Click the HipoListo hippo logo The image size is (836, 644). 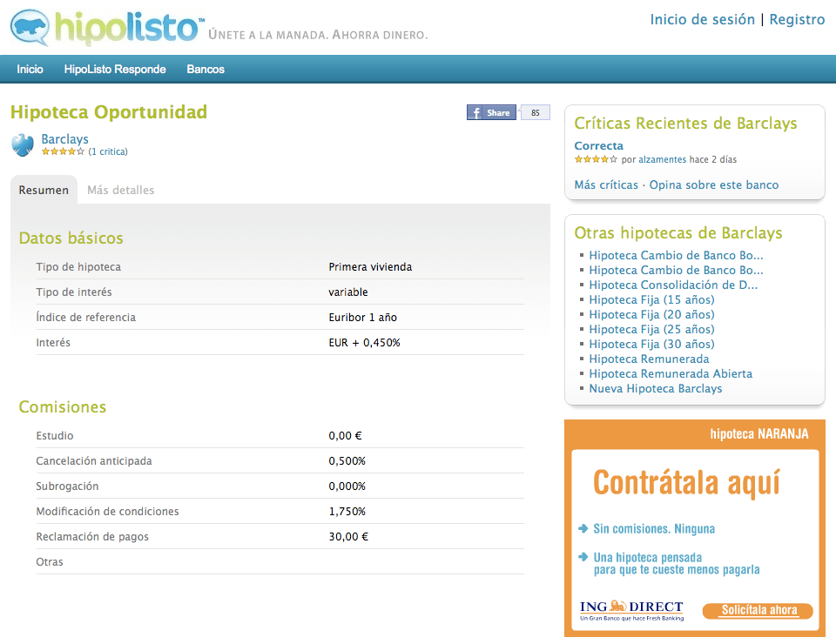30,27
